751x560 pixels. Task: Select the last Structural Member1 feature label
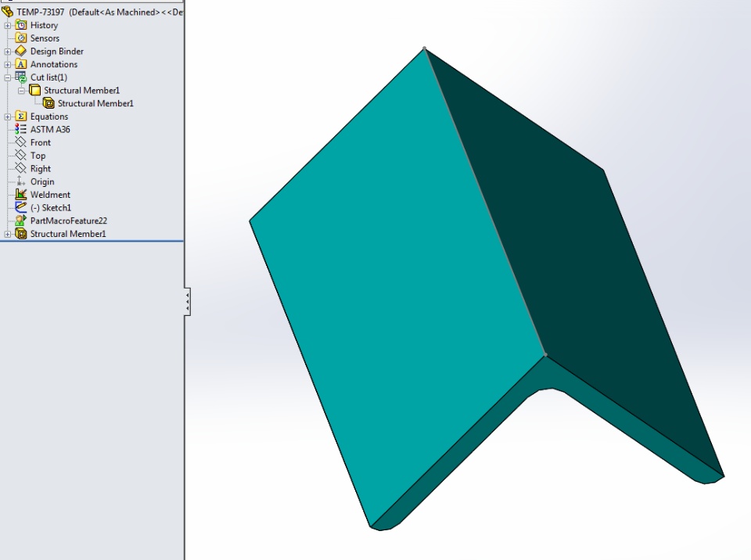coord(69,234)
